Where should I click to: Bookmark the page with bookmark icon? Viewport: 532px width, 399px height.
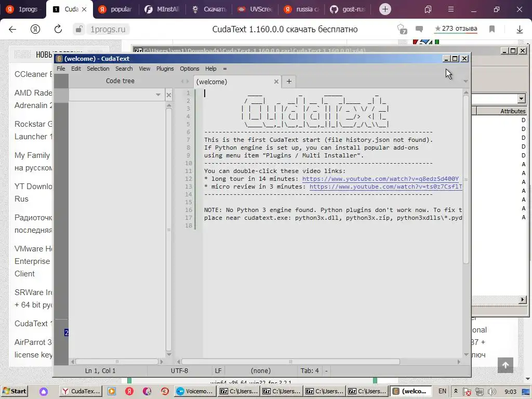492,29
